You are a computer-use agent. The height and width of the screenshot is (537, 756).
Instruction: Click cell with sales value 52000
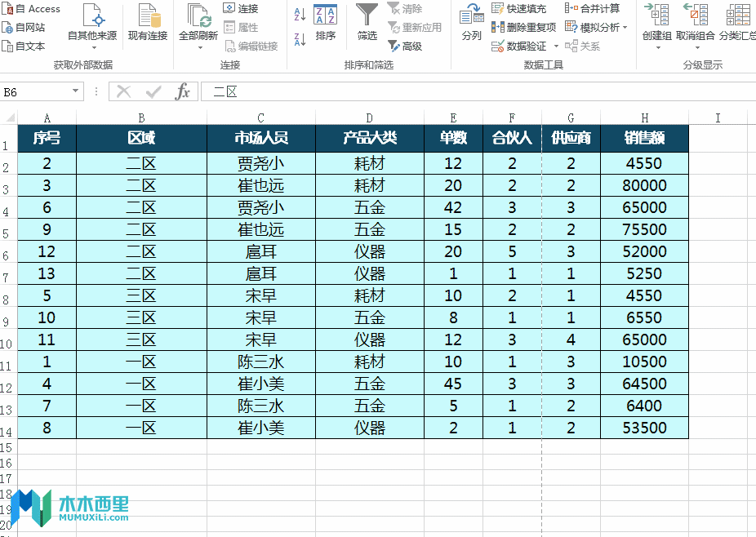point(645,251)
